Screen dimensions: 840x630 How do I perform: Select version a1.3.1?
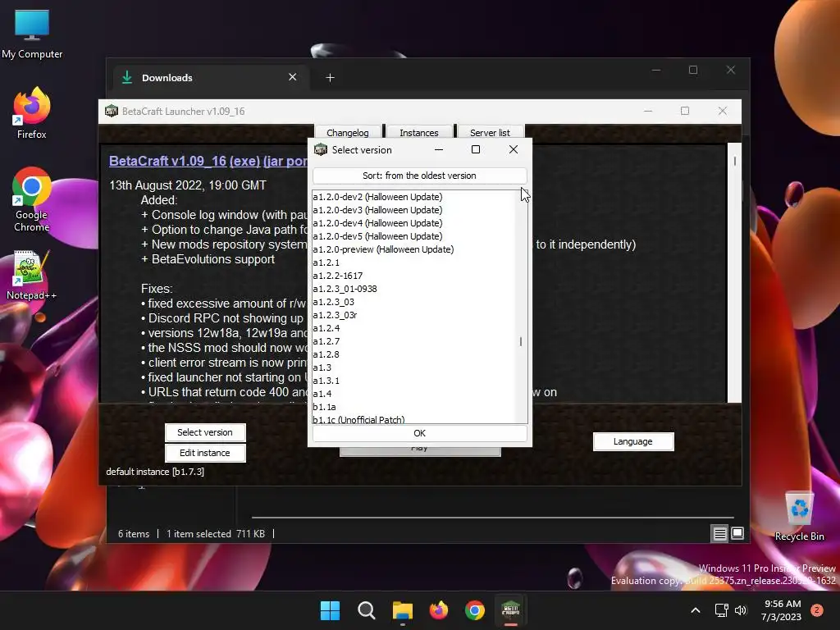414,381
